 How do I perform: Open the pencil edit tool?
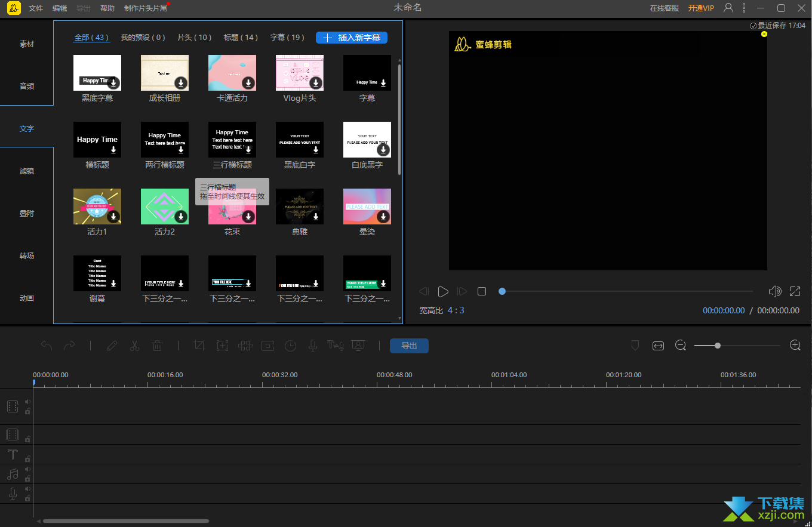point(112,346)
